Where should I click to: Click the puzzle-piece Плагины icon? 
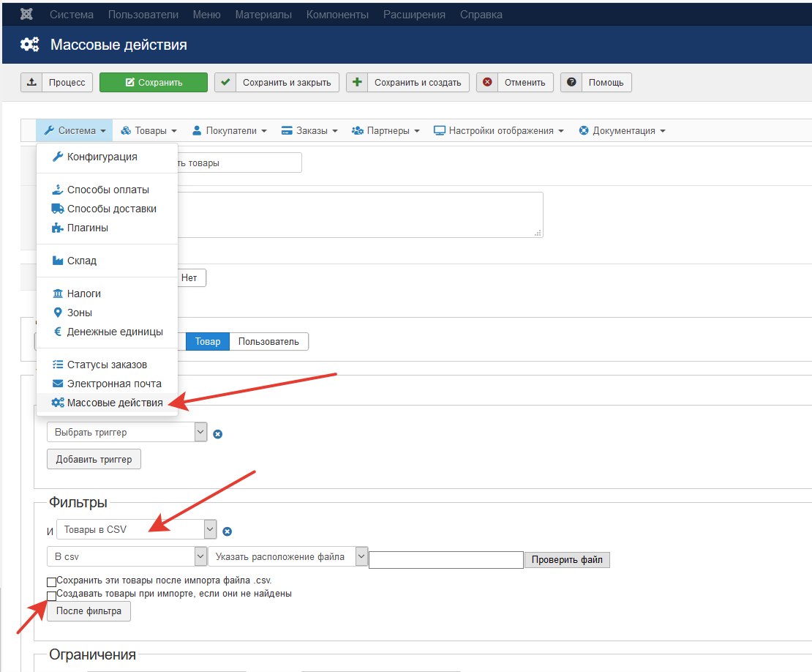click(58, 228)
